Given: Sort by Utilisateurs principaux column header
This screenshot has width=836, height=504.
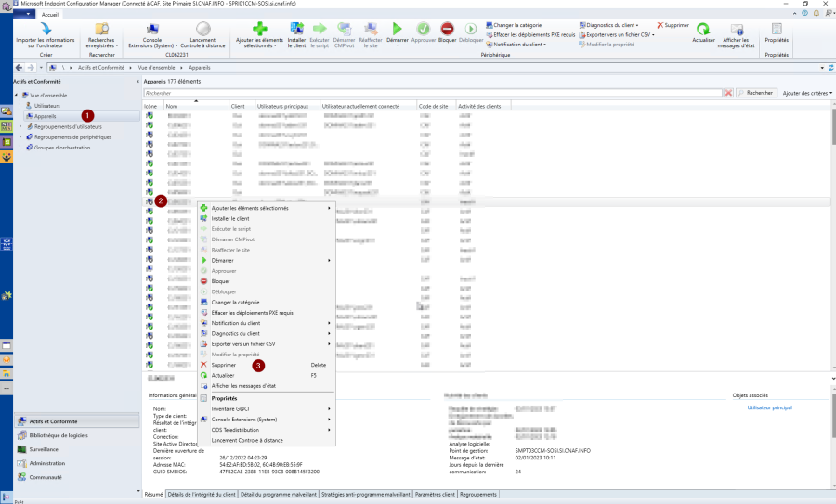Looking at the screenshot, I should coord(288,106).
